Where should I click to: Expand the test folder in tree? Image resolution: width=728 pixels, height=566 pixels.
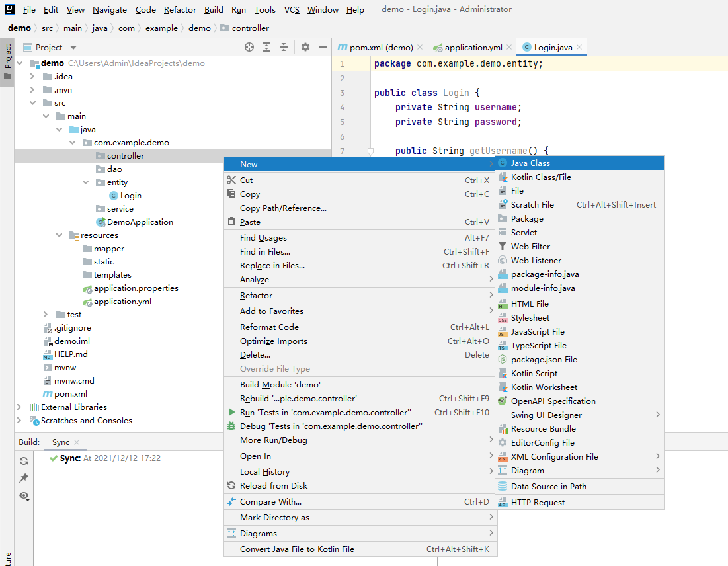[46, 315]
